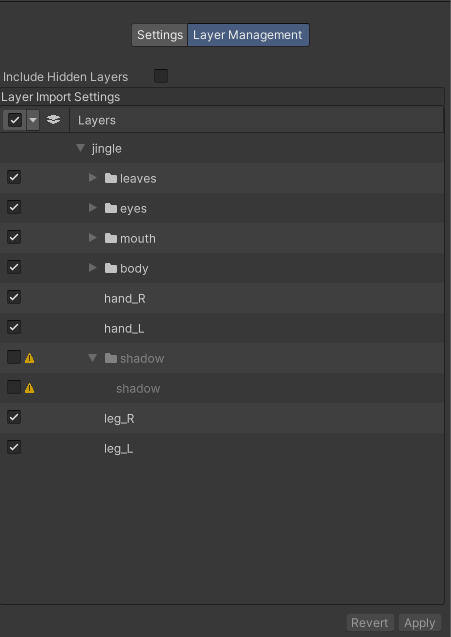The width and height of the screenshot is (451, 637).
Task: Select the mouth folder icon
Action: coord(111,238)
